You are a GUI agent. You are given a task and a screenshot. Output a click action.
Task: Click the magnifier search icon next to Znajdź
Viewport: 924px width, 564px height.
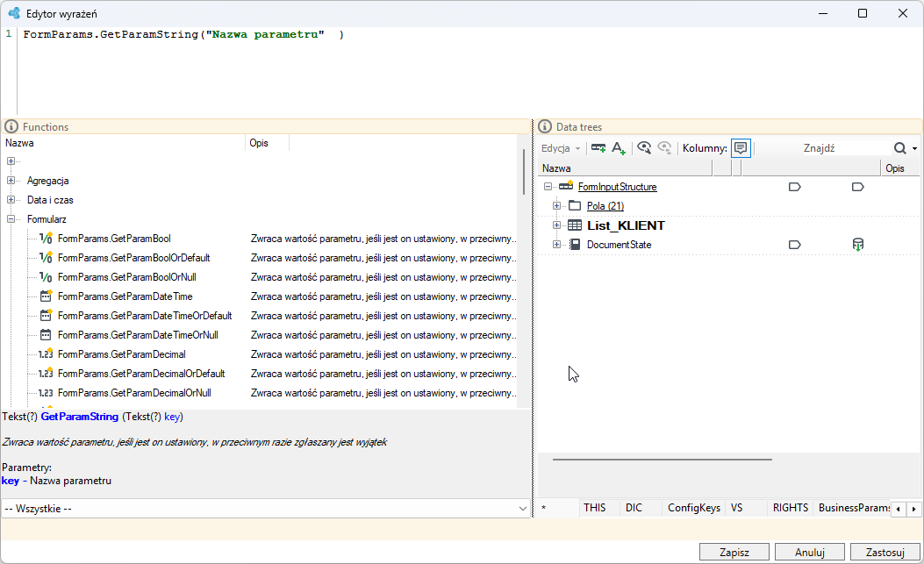[x=899, y=148]
